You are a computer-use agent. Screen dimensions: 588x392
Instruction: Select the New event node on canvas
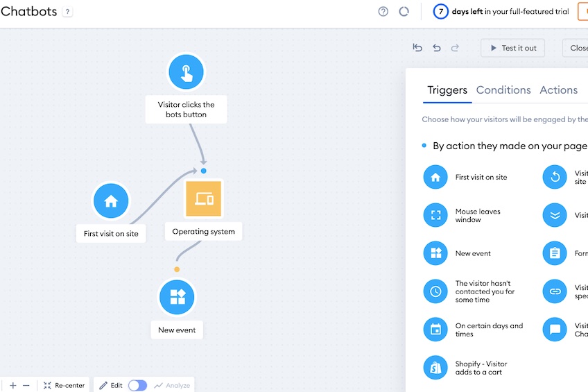tap(177, 297)
